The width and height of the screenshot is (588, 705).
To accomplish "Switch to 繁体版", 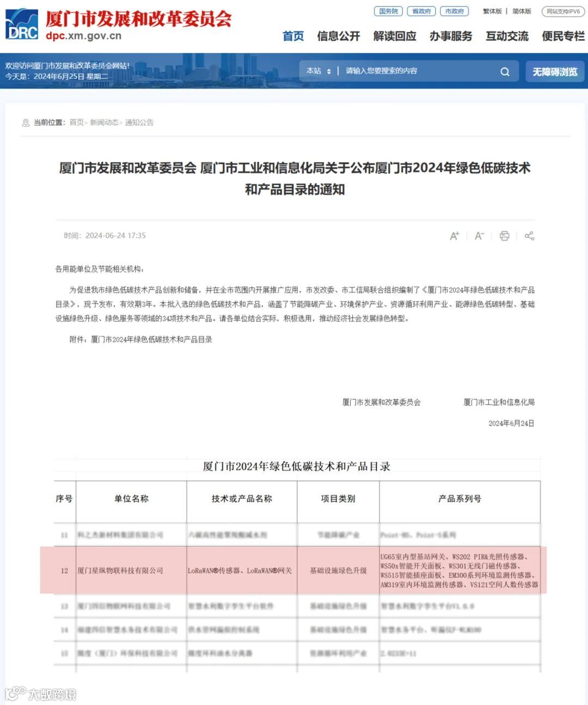I will [x=492, y=11].
